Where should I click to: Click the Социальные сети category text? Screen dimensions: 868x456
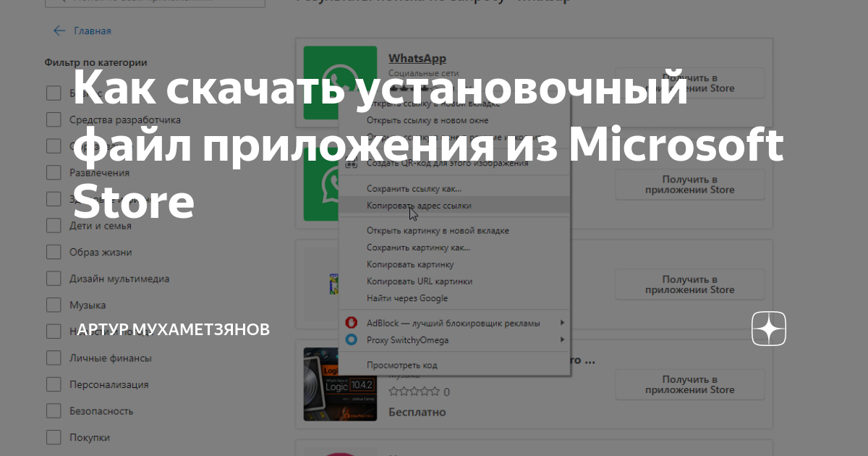tap(424, 73)
